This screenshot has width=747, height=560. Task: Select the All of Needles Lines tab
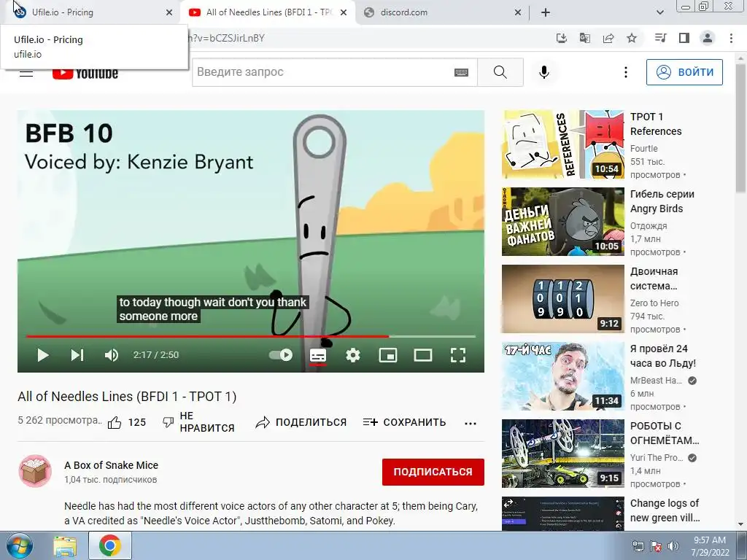267,12
